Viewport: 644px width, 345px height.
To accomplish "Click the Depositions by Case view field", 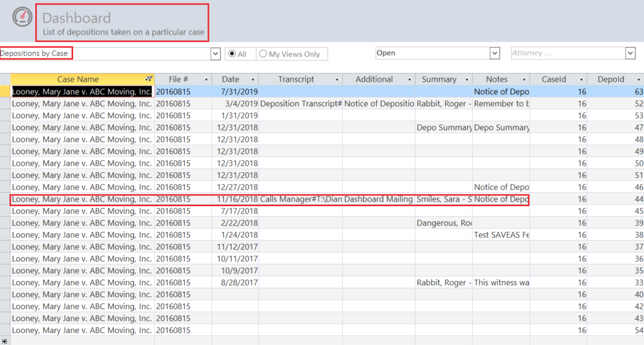I will (x=105, y=53).
